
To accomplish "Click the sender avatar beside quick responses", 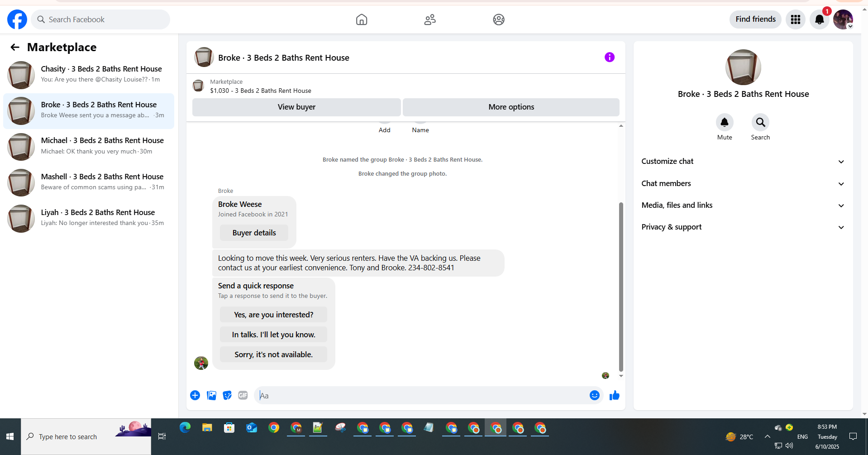I will [x=201, y=363].
